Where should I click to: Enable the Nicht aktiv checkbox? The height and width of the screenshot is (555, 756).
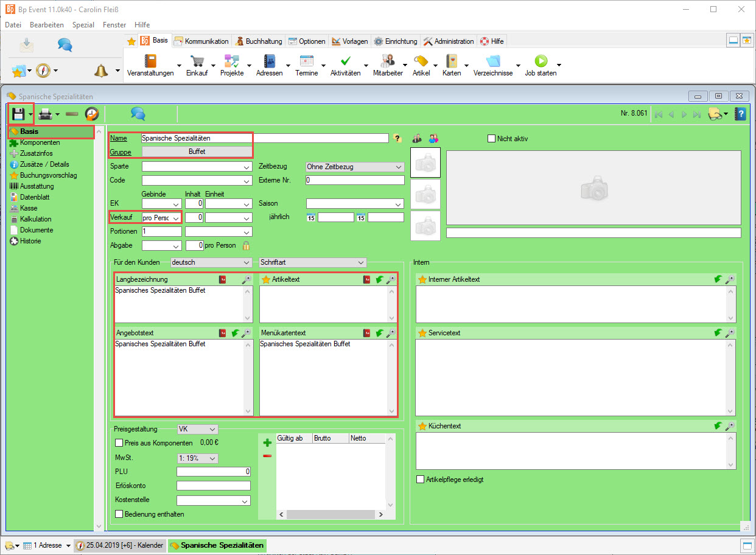[x=492, y=139]
